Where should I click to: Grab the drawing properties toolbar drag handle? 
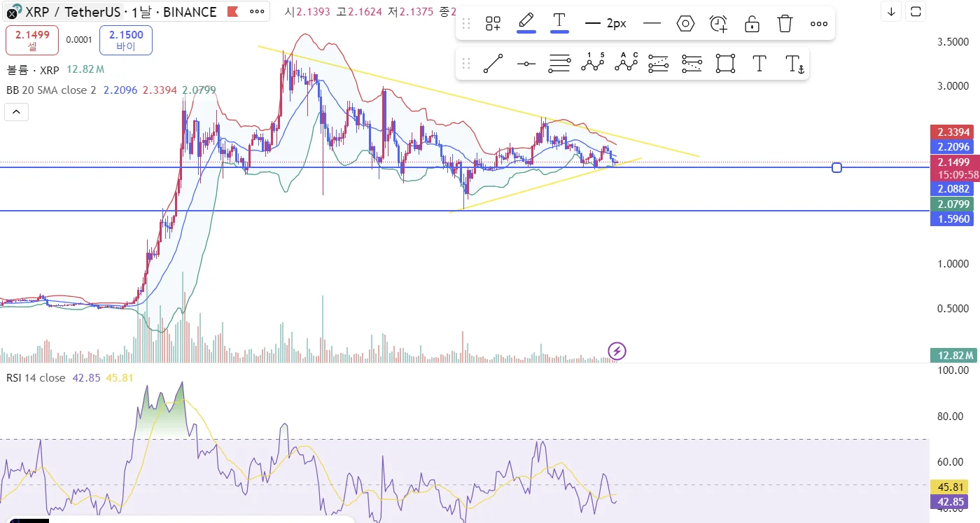(467, 24)
